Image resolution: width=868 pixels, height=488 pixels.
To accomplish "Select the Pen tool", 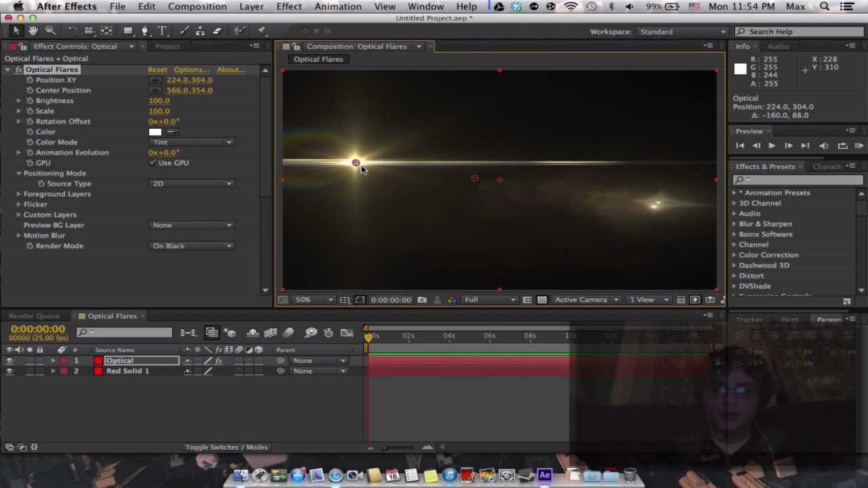I will (x=144, y=31).
